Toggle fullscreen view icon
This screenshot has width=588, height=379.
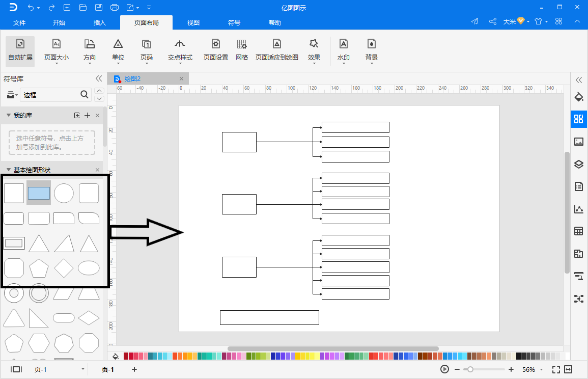coord(556,369)
